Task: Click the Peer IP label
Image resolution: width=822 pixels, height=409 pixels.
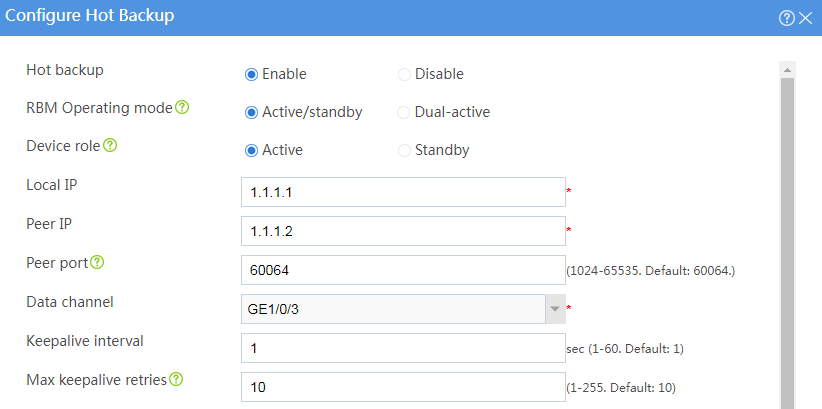Action: click(x=49, y=224)
